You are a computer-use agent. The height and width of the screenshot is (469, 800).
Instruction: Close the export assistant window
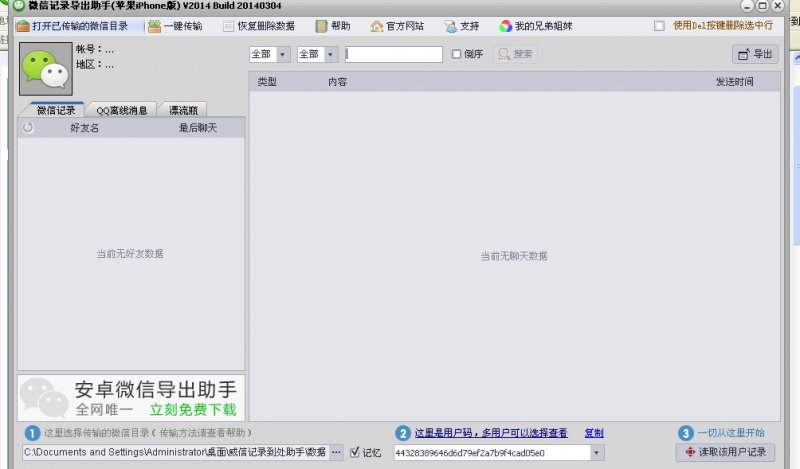tap(778, 6)
